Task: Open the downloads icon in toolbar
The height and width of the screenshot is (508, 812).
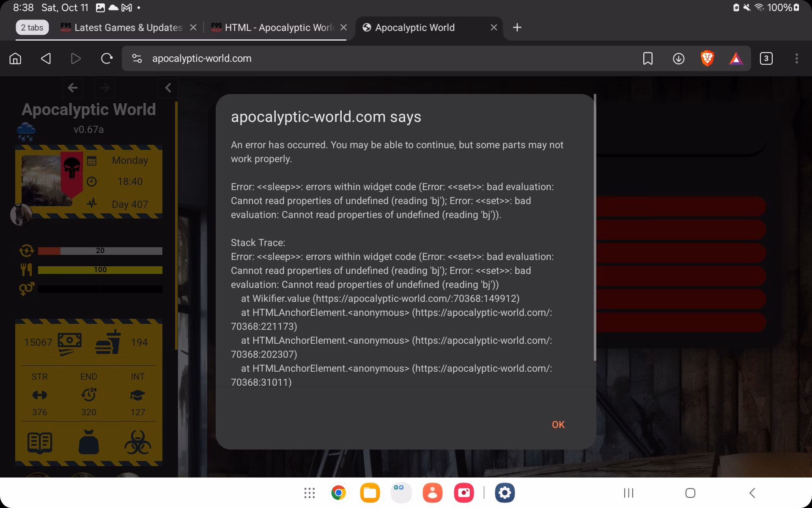Action: [x=678, y=58]
